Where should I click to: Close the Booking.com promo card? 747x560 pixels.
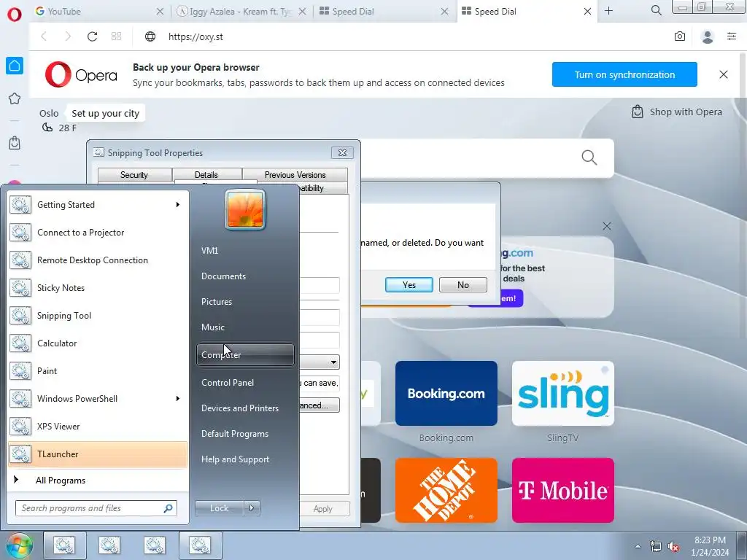(606, 226)
